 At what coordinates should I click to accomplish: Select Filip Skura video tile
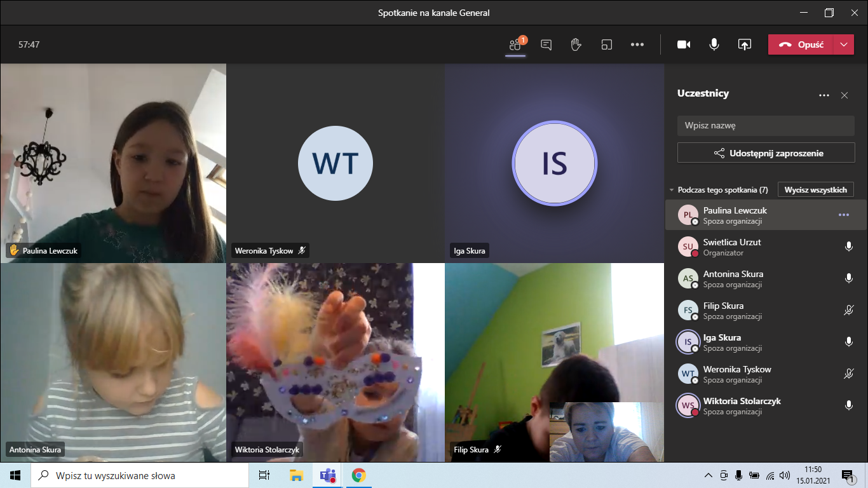coord(554,363)
